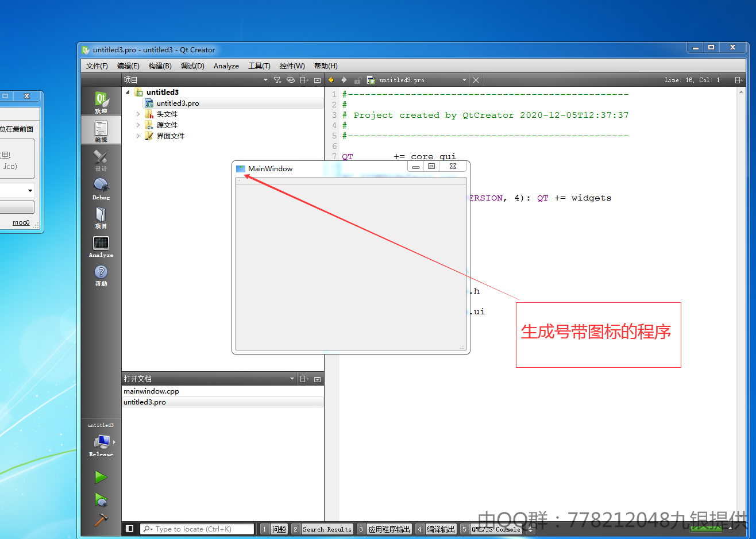Expand the 头文件 folder
The image size is (756, 539).
pos(138,114)
